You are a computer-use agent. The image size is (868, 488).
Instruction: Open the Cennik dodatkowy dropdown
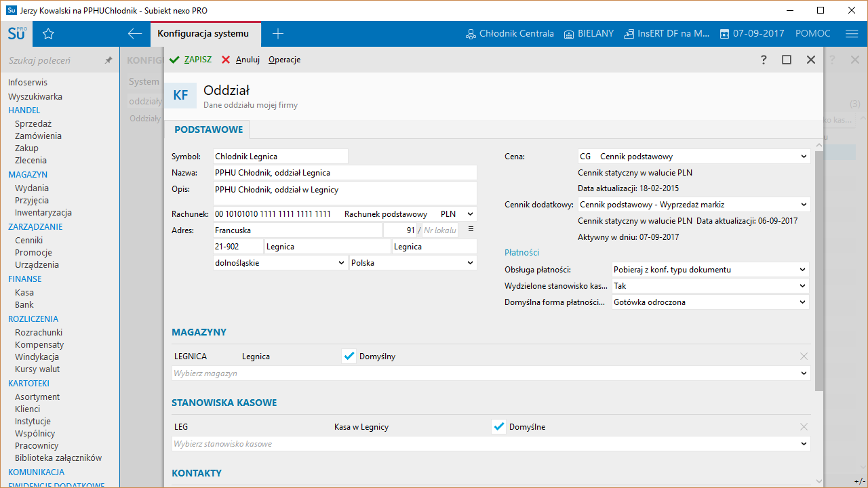804,205
